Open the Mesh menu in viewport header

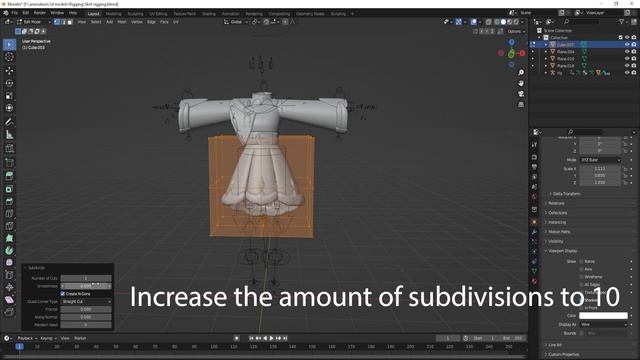[x=122, y=22]
